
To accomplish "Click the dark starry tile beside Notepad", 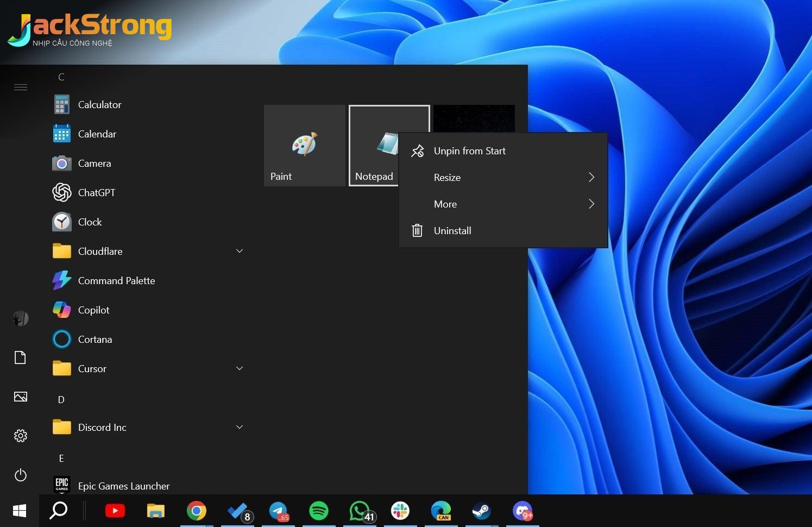I will pyautogui.click(x=474, y=118).
